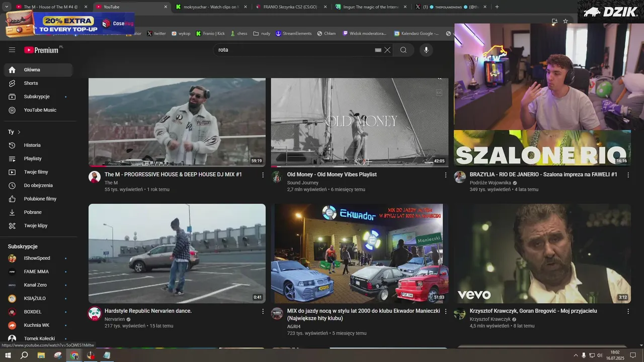Bookmark this page with the star
The image size is (644, 362).
566,21
